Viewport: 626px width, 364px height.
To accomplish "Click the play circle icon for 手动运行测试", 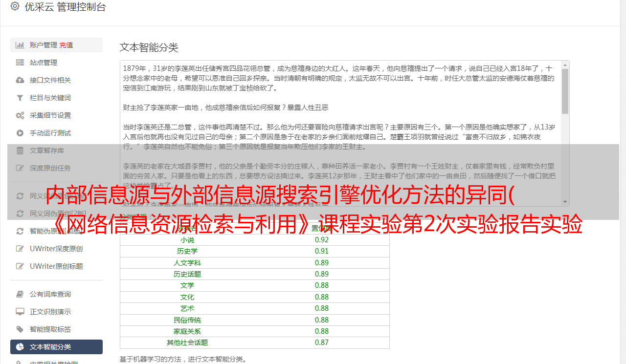I will pos(20,133).
